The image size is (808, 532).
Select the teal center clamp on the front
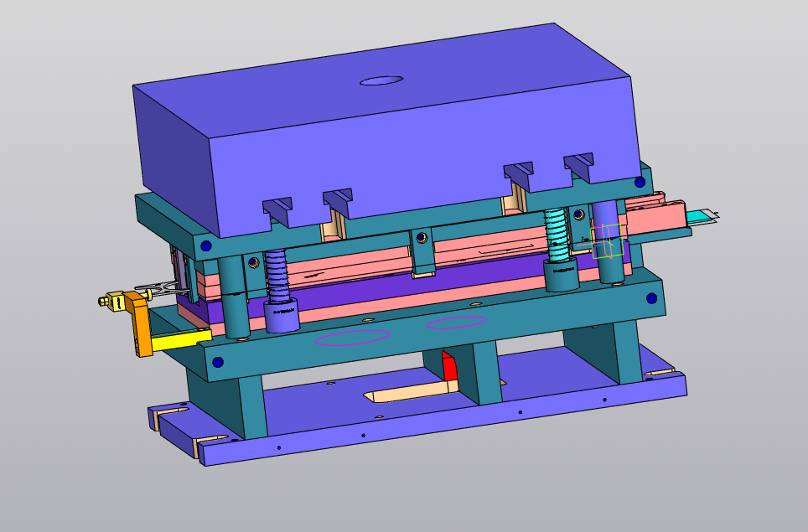point(422,251)
